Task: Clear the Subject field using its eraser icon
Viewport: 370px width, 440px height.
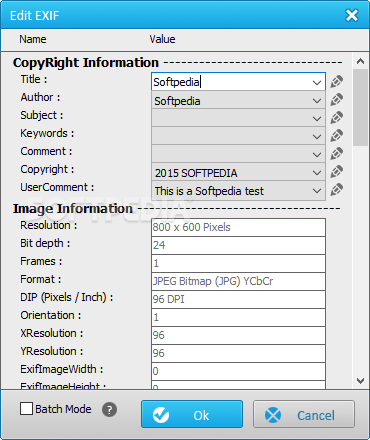Action: click(x=336, y=117)
